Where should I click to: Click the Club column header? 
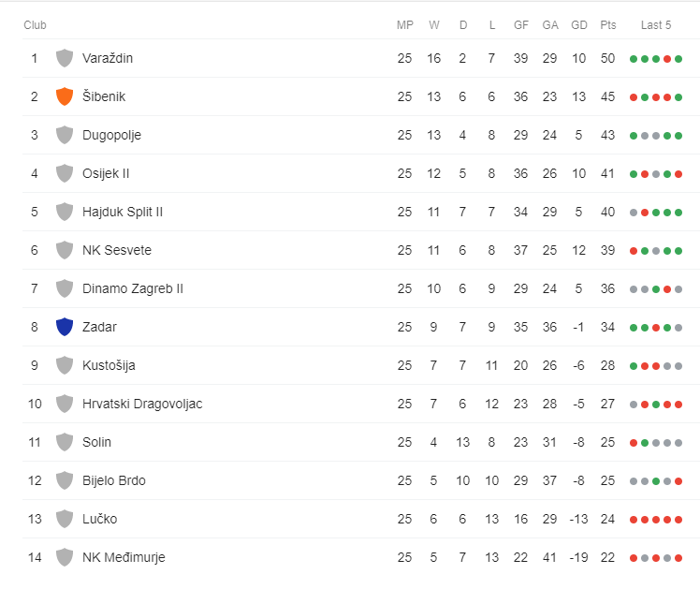coord(35,25)
